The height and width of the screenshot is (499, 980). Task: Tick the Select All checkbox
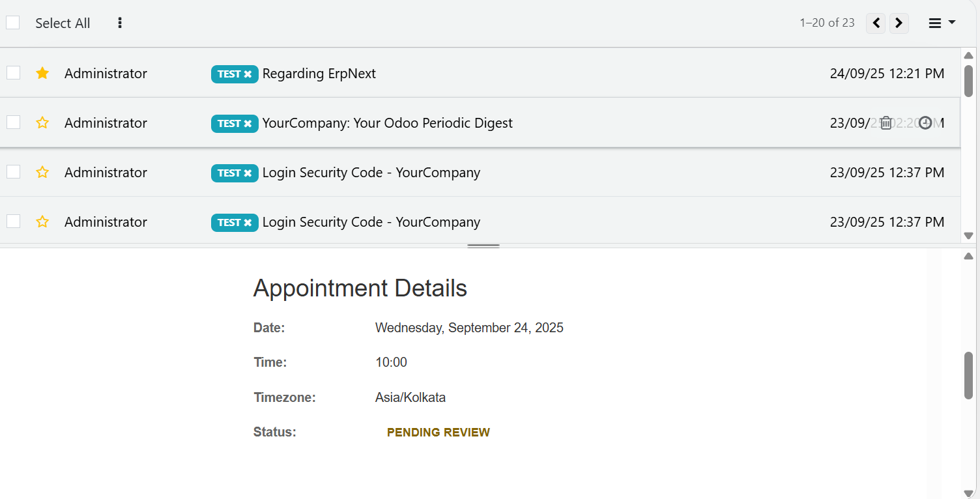pyautogui.click(x=13, y=23)
